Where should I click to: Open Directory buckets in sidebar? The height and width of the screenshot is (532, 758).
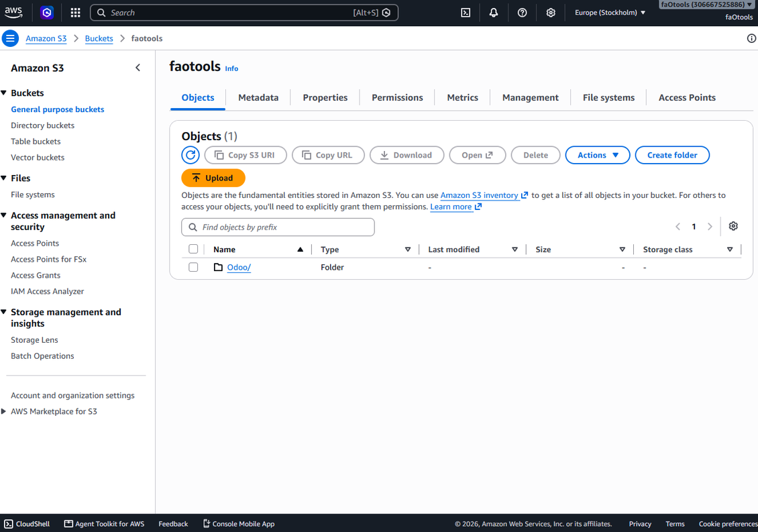42,125
